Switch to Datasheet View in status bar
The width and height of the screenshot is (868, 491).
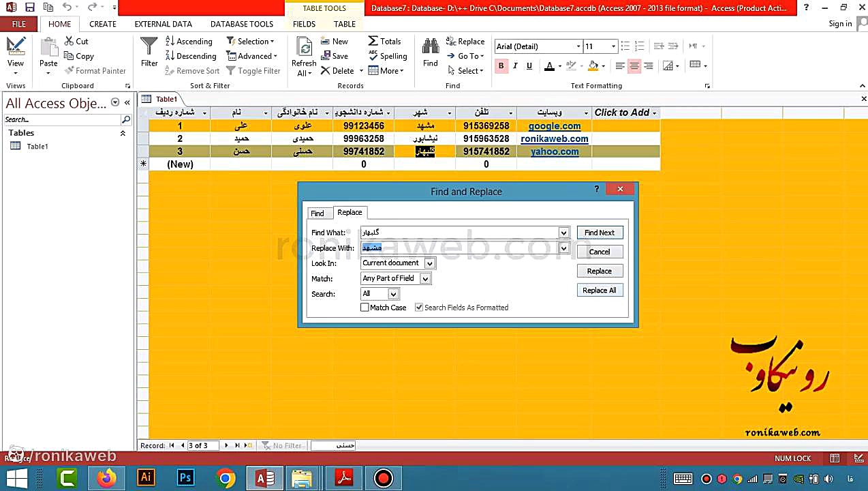tap(835, 458)
